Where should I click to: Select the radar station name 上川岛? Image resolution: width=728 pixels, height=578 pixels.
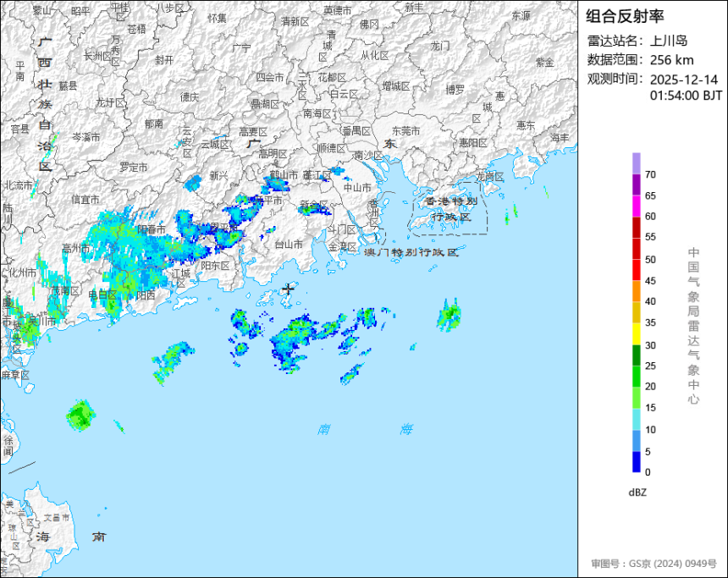[669, 41]
